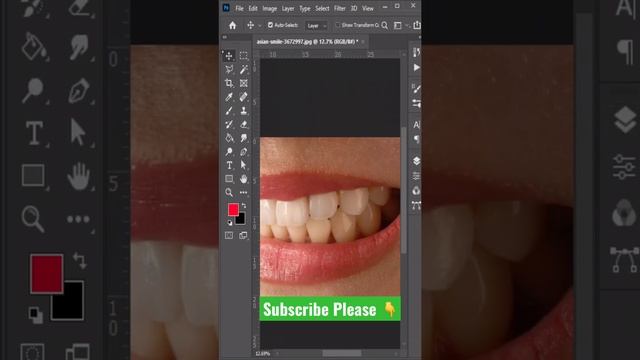The image size is (640, 360).
Task: Select the Move tool in the toolbox
Action: pos(229,56)
